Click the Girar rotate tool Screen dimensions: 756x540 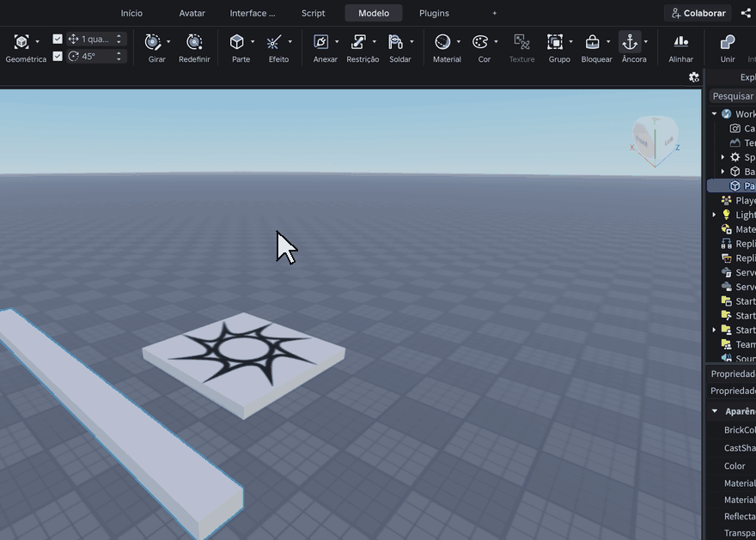(153, 42)
